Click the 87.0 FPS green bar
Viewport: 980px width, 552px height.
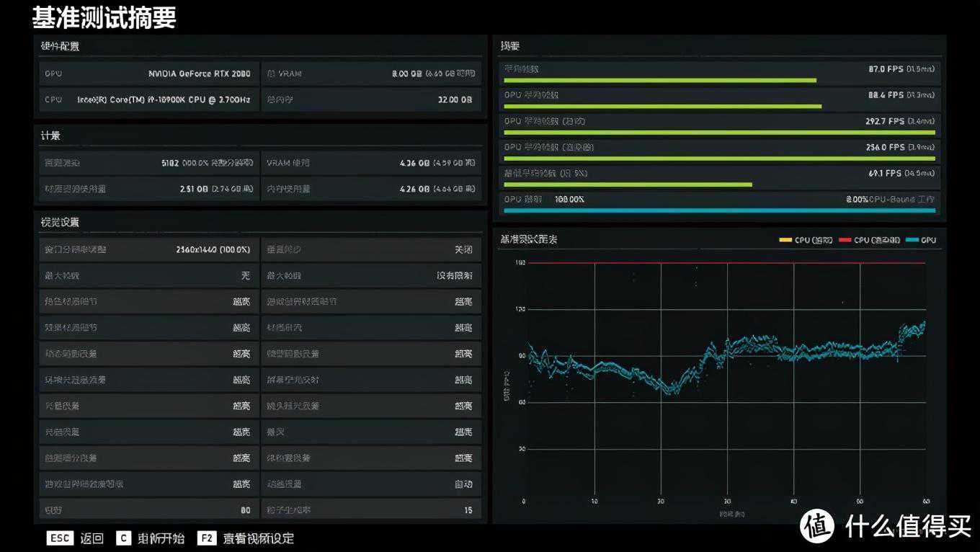[659, 80]
